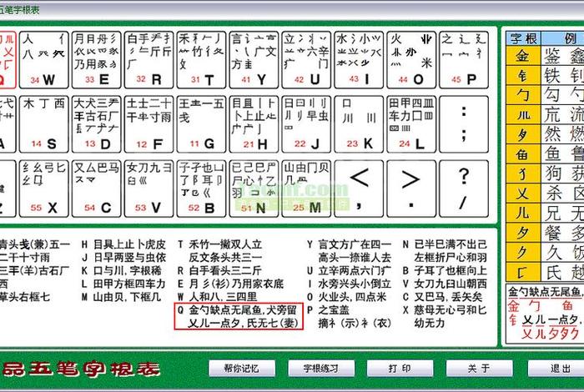Select the X key (55) card

click(44, 188)
